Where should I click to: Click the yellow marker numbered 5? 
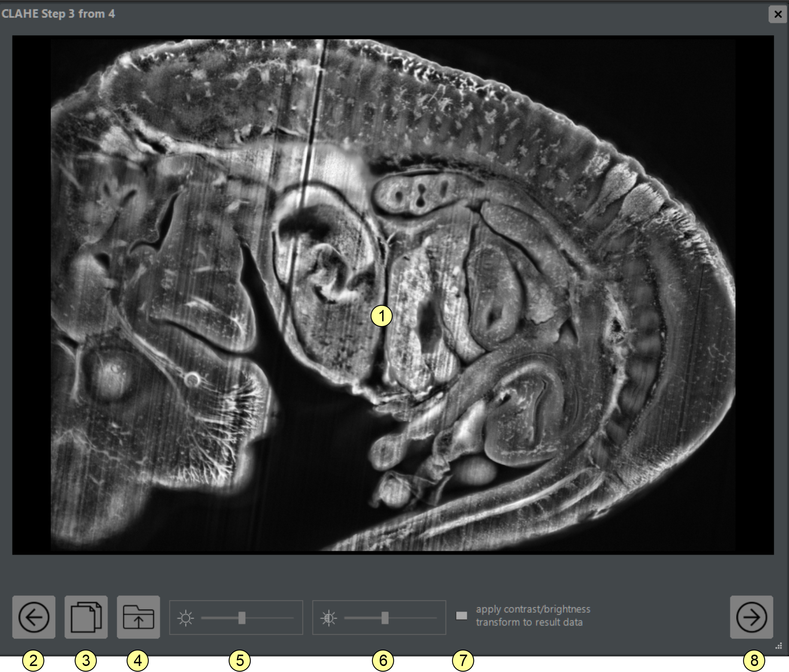(240, 660)
